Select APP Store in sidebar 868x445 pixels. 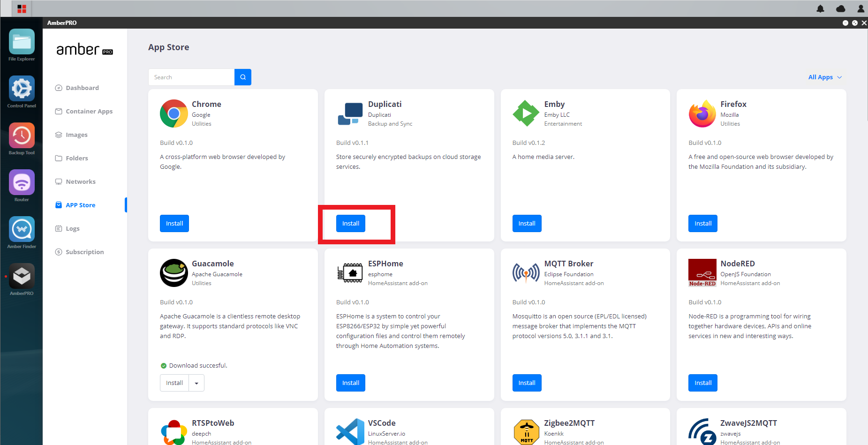81,205
